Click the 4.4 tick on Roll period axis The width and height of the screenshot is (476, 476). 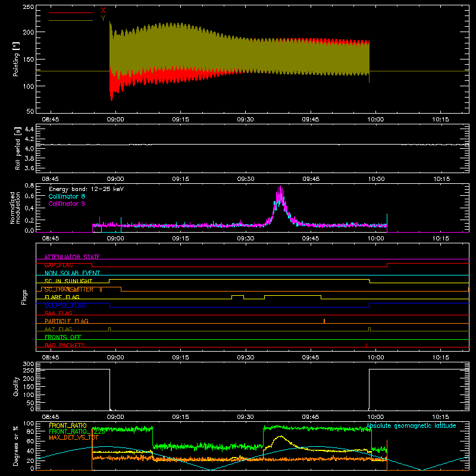coord(29,129)
